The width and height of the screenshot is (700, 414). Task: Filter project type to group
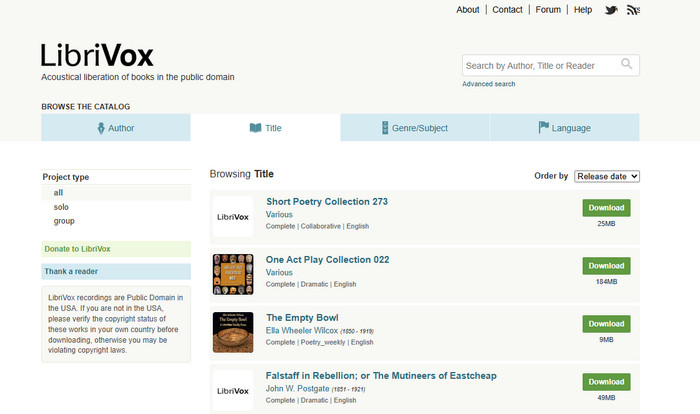[64, 221]
